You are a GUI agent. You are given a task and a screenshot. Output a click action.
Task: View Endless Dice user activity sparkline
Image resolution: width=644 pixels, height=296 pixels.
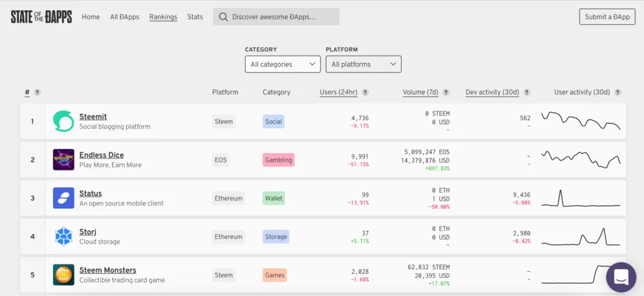click(581, 160)
